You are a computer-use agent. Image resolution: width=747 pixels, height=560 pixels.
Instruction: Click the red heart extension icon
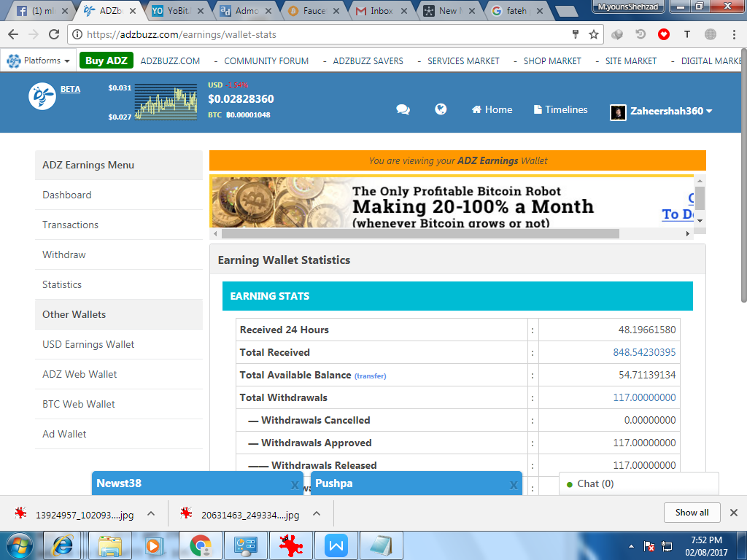pos(664,34)
